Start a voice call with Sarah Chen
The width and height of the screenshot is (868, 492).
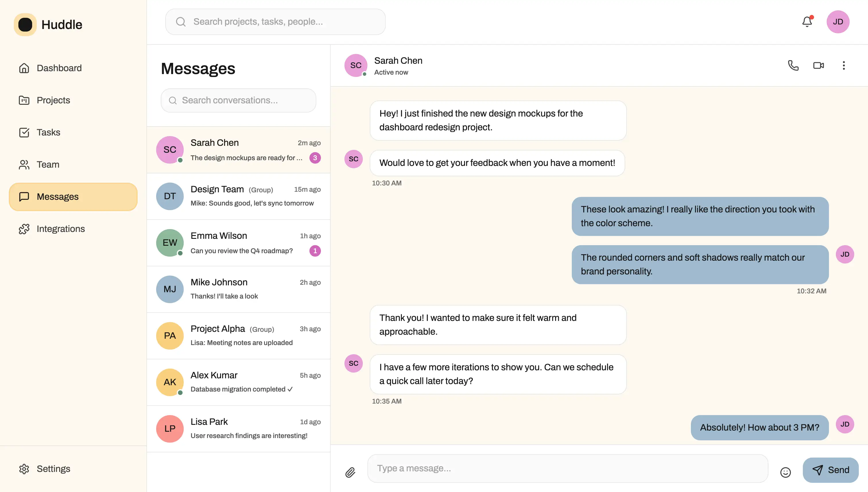793,65
